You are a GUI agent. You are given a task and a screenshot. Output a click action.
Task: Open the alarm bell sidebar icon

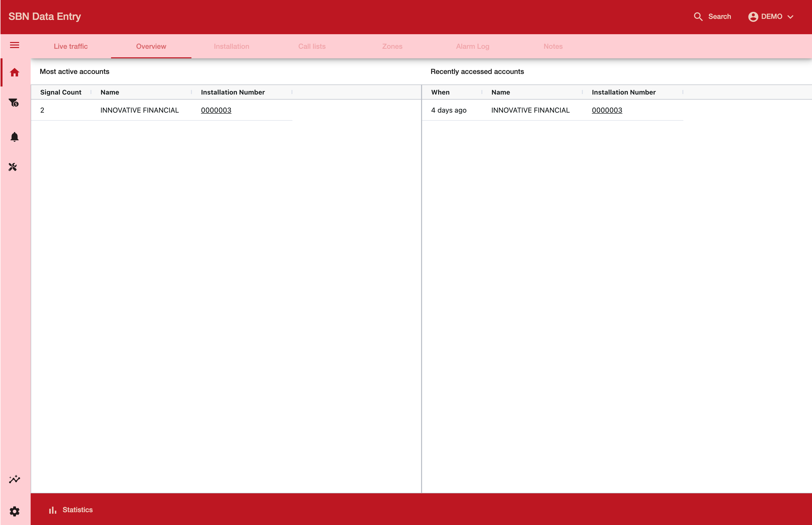[14, 137]
